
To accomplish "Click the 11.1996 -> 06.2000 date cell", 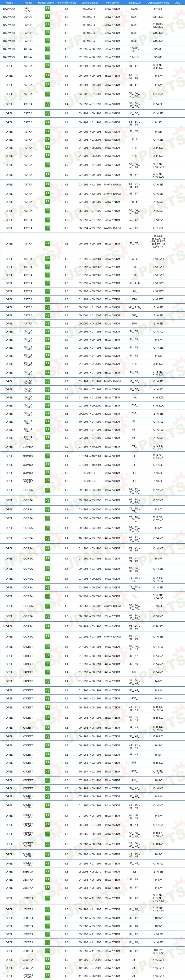I will point(90,976).
